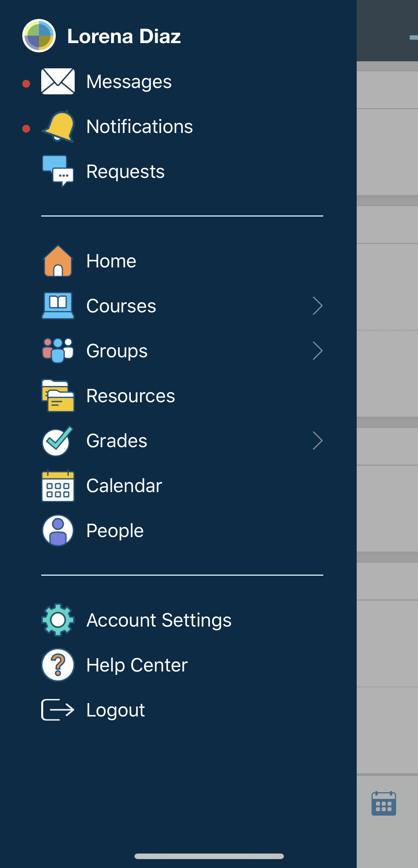Expand the Grades chevron arrow

coord(317,440)
